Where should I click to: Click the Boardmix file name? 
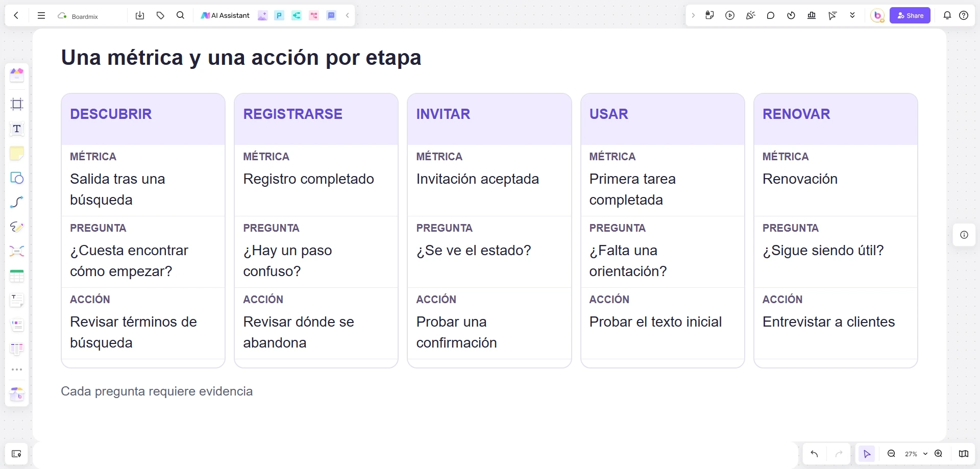click(x=85, y=16)
